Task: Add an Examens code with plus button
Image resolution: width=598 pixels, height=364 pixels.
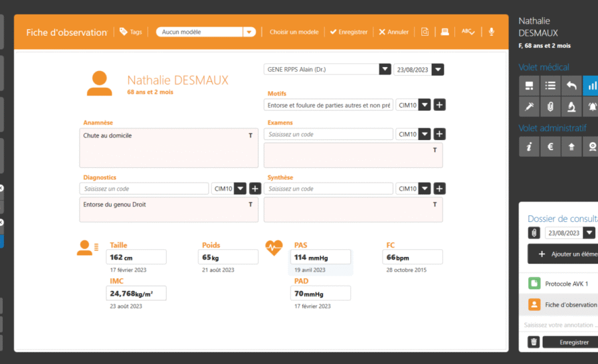Action: (x=439, y=134)
